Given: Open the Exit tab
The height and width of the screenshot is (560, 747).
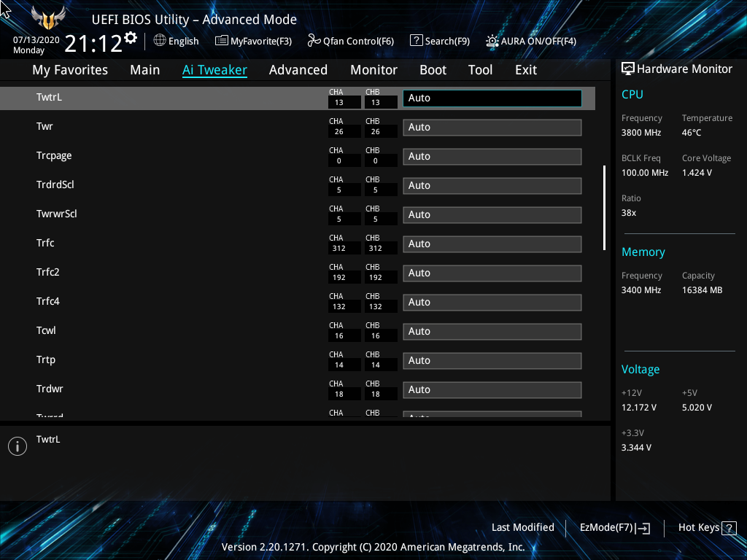Looking at the screenshot, I should [x=526, y=70].
